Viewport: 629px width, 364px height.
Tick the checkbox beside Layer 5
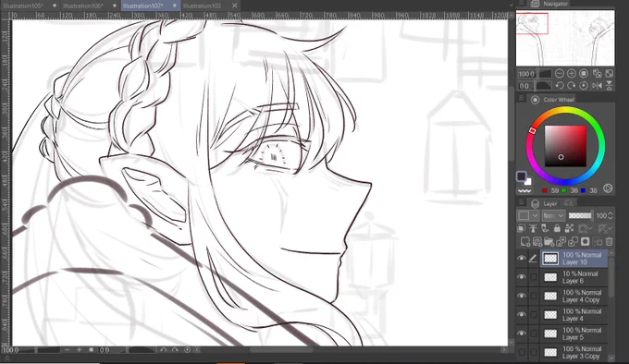pyautogui.click(x=533, y=334)
